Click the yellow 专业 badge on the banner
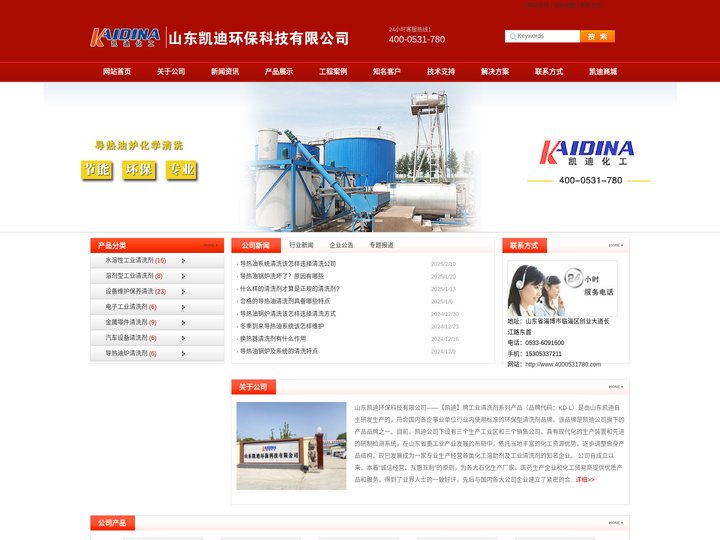 (181, 170)
